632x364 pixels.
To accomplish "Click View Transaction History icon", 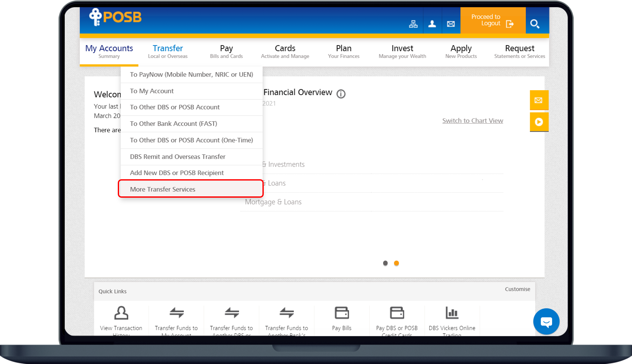I will click(121, 313).
